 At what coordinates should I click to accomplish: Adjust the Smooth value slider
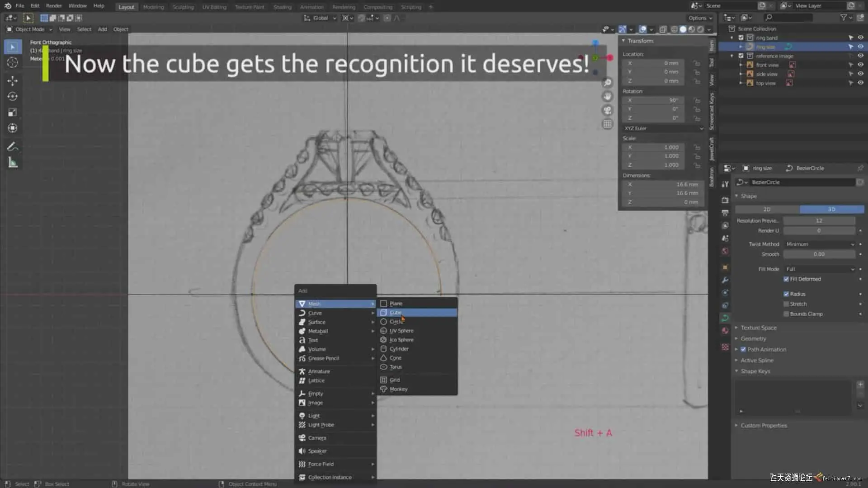(819, 254)
